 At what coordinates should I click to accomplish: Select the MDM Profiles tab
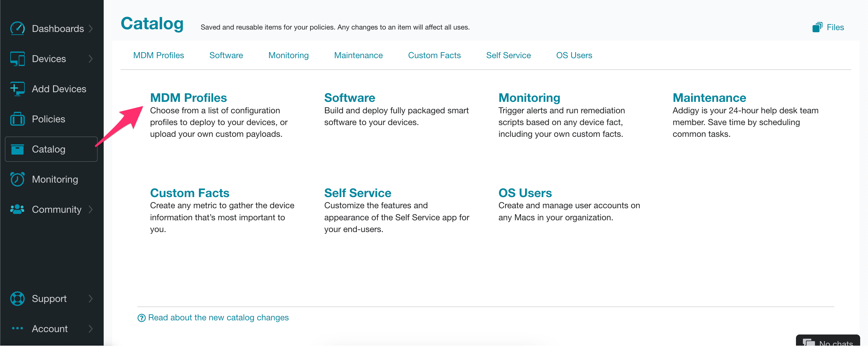[x=159, y=55]
